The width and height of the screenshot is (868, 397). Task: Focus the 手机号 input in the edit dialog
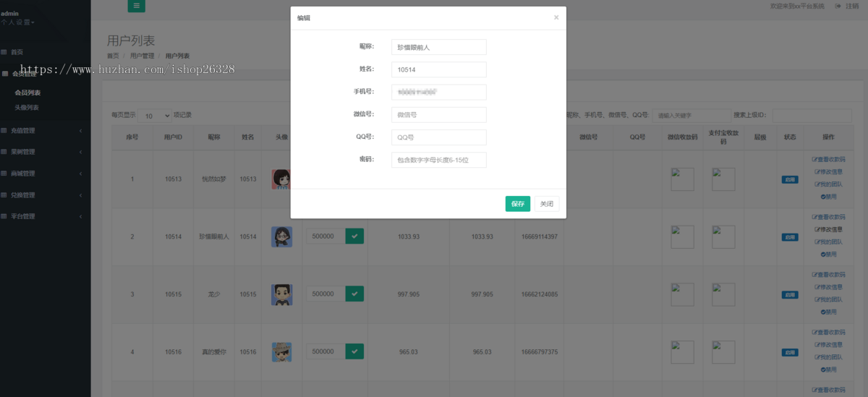tap(439, 92)
